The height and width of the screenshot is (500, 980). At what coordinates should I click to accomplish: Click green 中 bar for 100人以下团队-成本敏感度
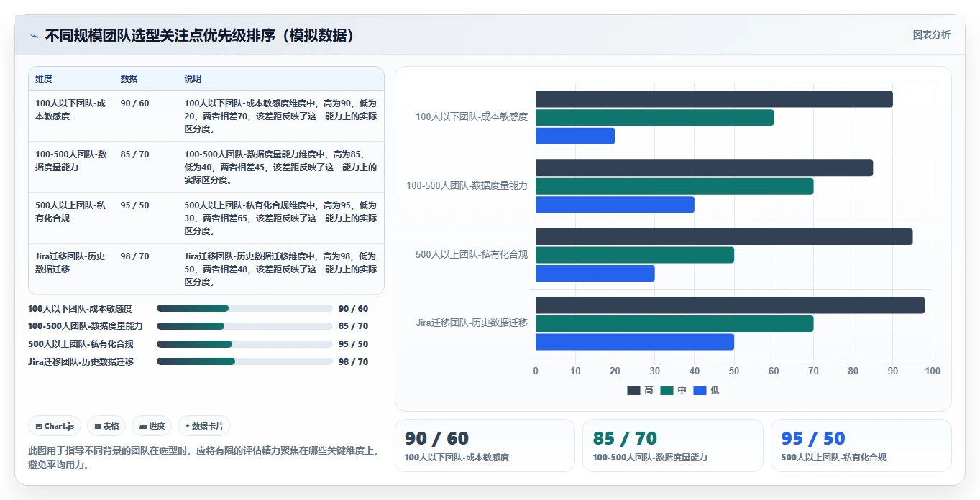point(654,117)
